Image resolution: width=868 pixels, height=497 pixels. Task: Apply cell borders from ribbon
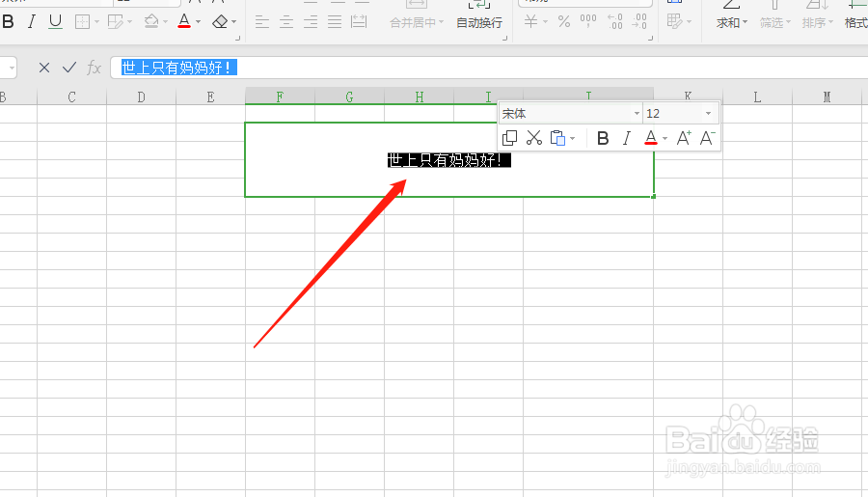click(x=82, y=22)
